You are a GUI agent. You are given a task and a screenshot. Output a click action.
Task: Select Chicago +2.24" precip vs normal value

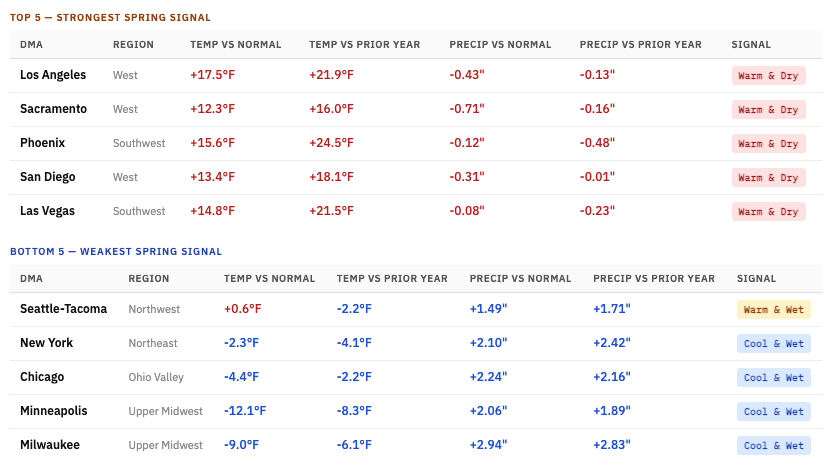click(x=488, y=377)
